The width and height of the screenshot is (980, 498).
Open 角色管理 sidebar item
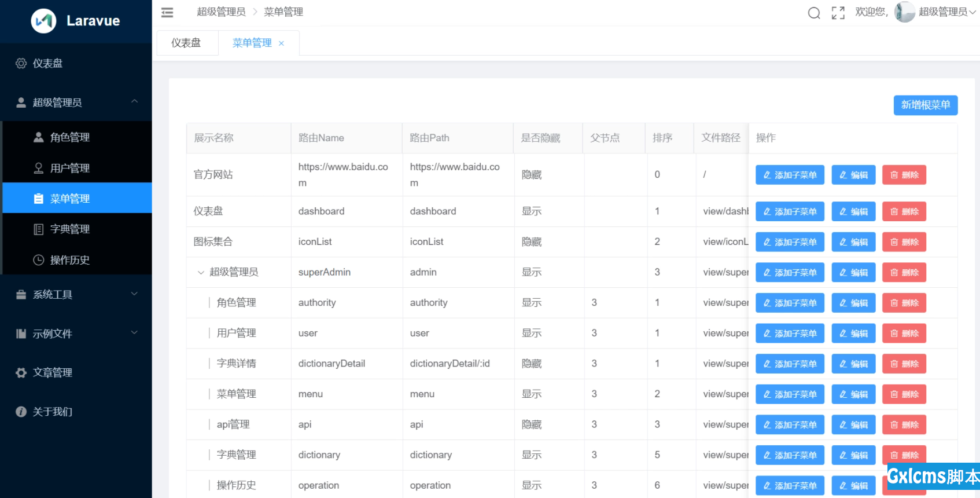[76, 137]
